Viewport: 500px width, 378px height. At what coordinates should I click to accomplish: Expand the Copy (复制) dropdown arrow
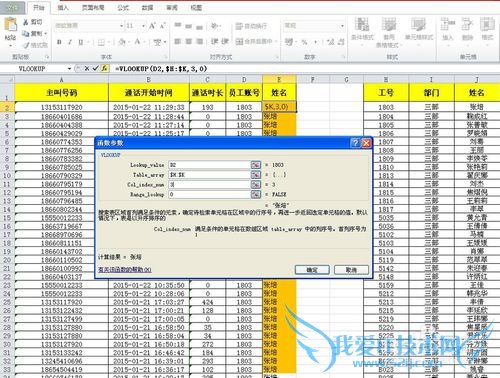click(45, 34)
